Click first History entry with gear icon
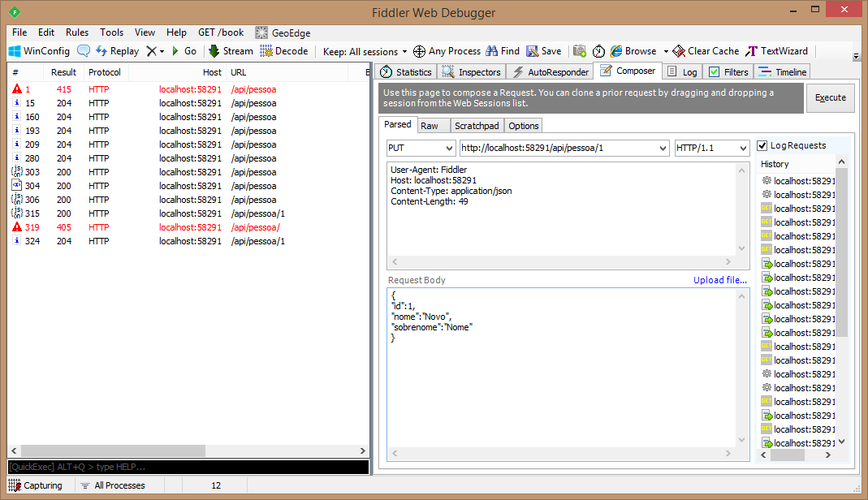This screenshot has width=868, height=500. pos(797,181)
